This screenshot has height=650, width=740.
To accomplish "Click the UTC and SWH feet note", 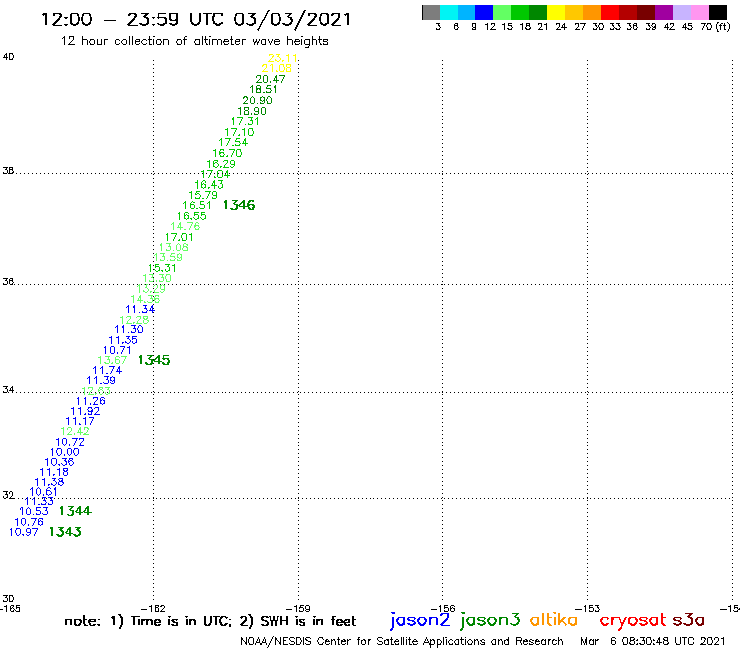I will click(210, 622).
